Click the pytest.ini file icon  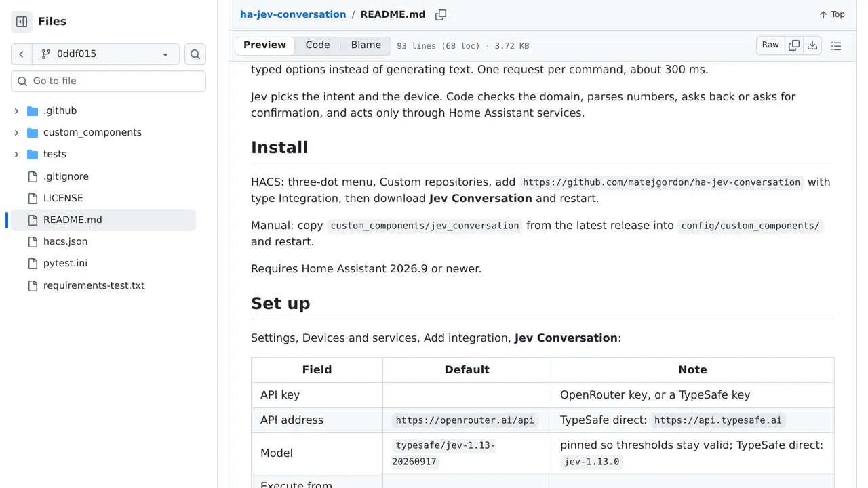tap(33, 263)
